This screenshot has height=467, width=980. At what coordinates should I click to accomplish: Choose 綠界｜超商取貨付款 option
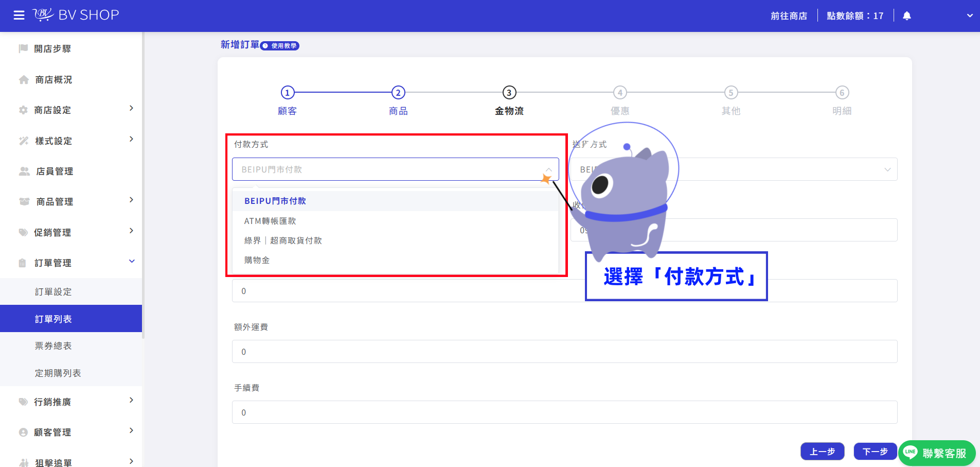point(396,240)
